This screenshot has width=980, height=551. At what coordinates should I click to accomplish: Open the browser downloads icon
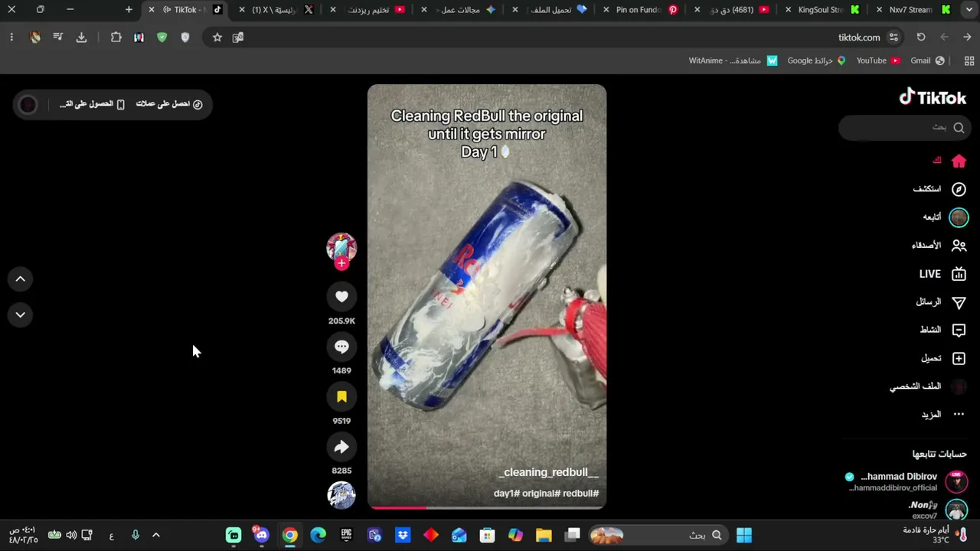click(x=81, y=37)
